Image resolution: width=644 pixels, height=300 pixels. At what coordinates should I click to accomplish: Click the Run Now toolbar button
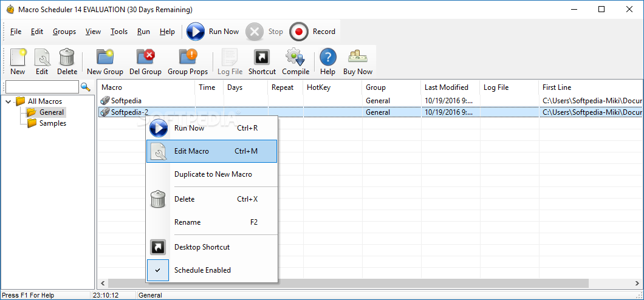coord(213,32)
